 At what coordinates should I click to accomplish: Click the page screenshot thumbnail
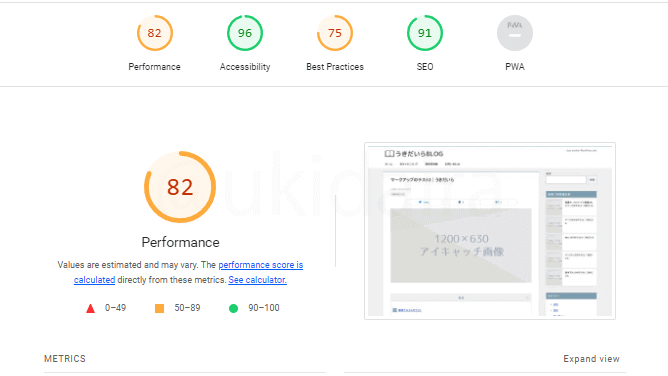(x=490, y=231)
